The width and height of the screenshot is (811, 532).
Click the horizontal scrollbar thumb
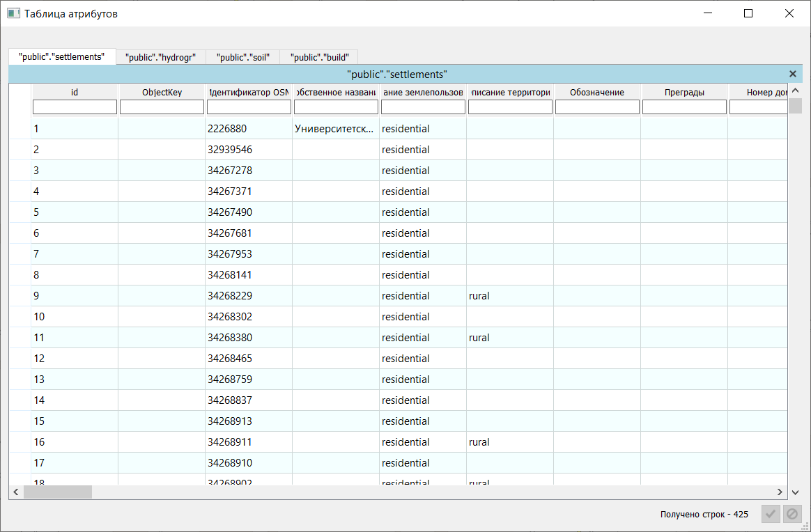[57, 492]
